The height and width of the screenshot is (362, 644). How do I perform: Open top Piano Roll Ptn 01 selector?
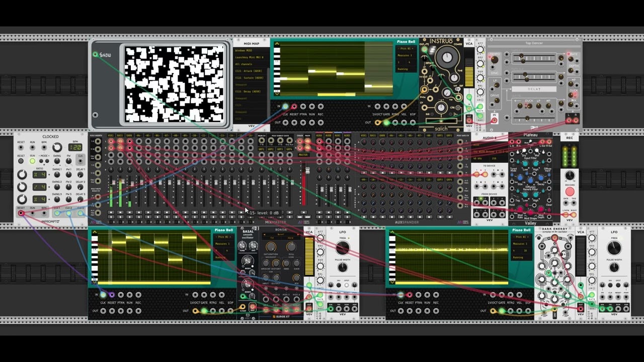point(407,49)
